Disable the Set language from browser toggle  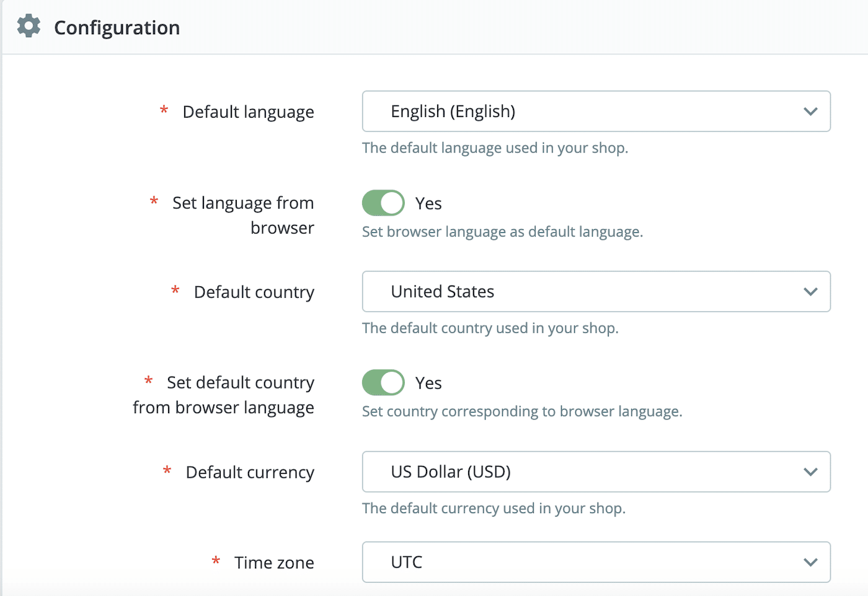[383, 203]
